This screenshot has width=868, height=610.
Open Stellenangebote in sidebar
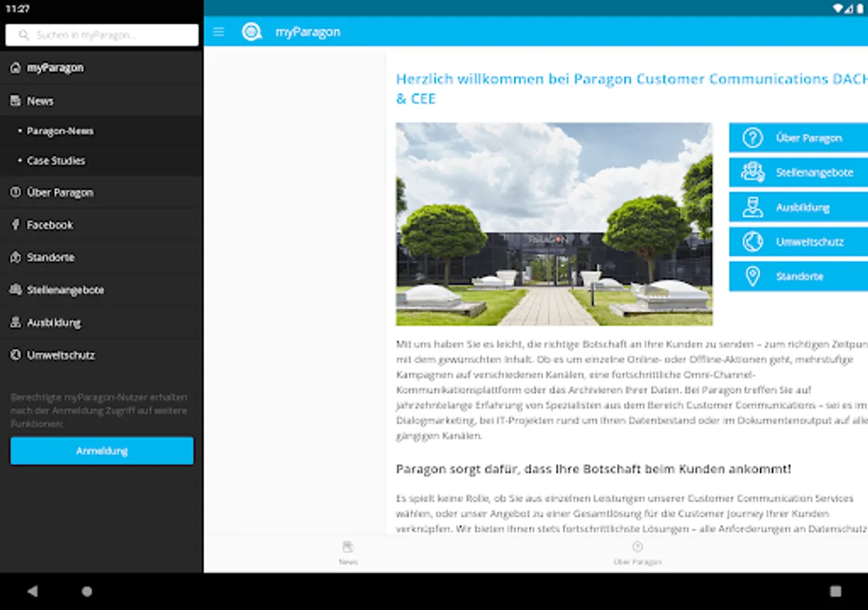pyautogui.click(x=102, y=289)
